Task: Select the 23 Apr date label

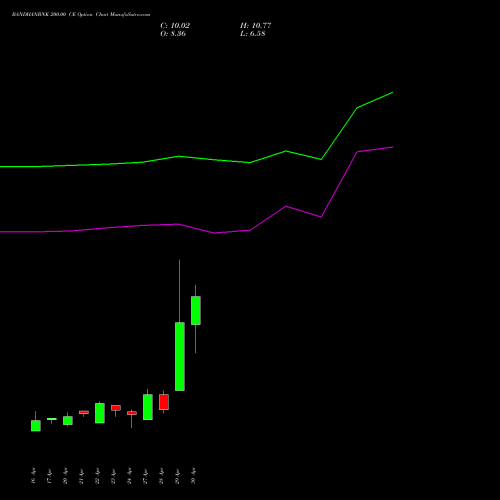Action: (113, 476)
